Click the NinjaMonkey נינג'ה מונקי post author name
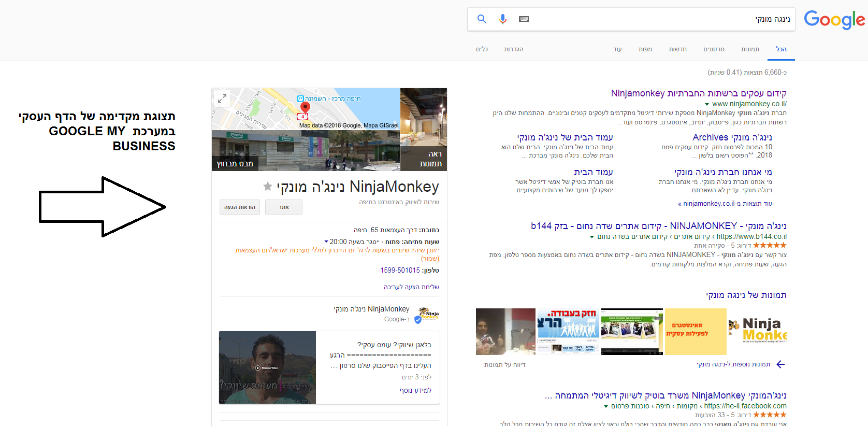868x426 pixels. tap(371, 309)
